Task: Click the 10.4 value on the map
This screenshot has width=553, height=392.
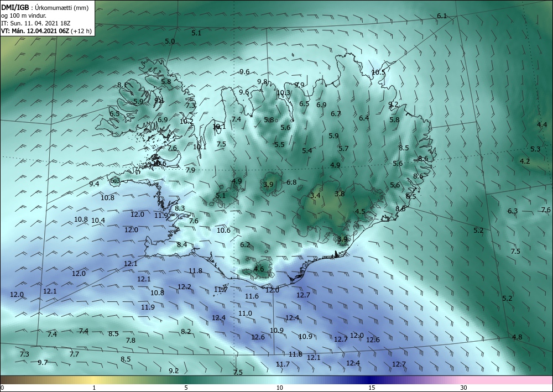Action: [x=98, y=221]
